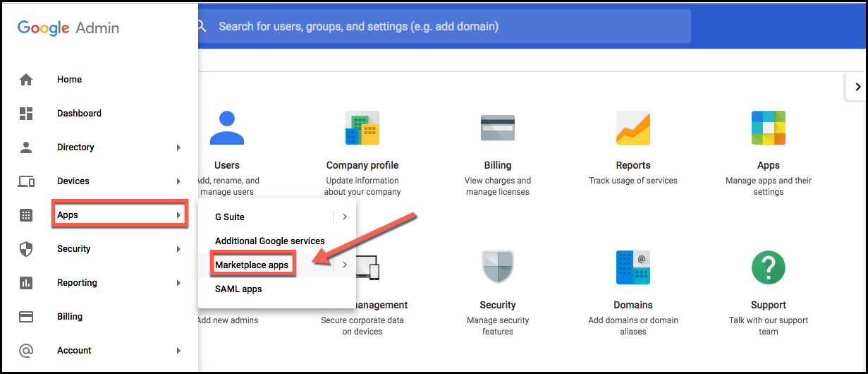868x374 pixels.
Task: Open the Company profile link
Action: pos(362,165)
